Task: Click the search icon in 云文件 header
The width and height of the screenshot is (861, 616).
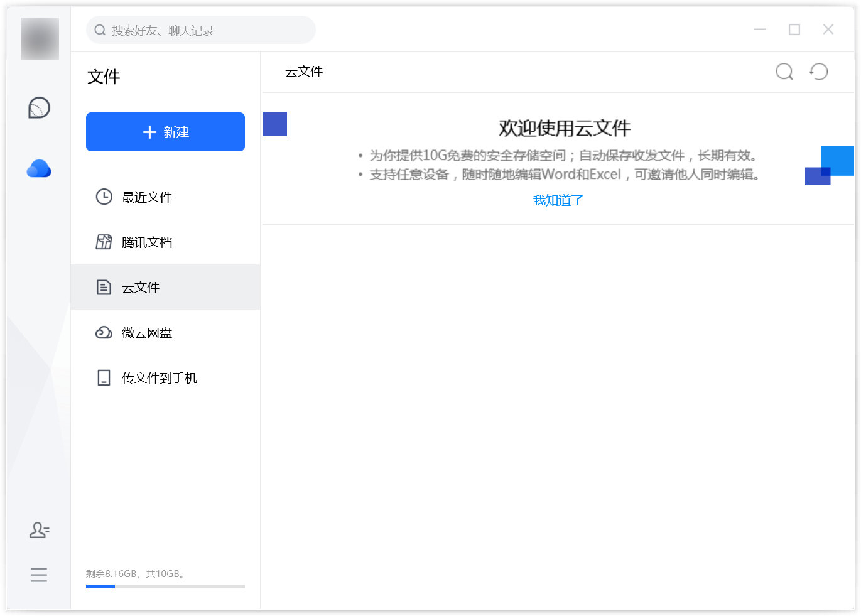Action: click(x=784, y=72)
